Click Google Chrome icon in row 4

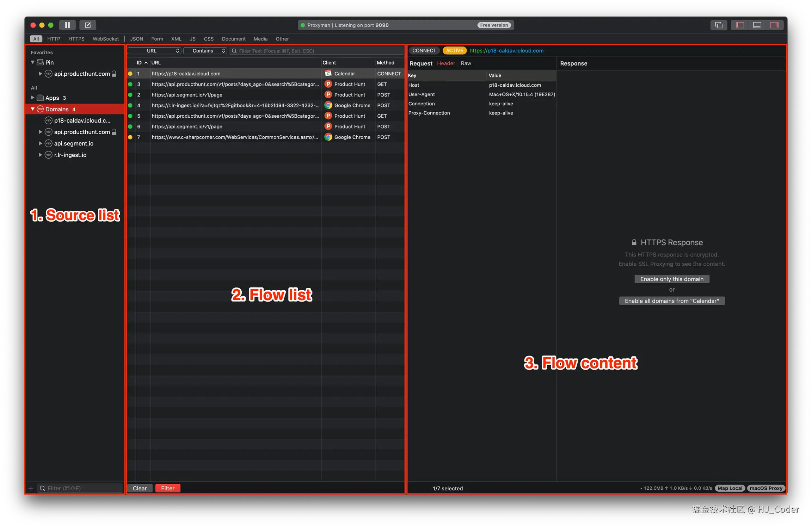tap(328, 105)
